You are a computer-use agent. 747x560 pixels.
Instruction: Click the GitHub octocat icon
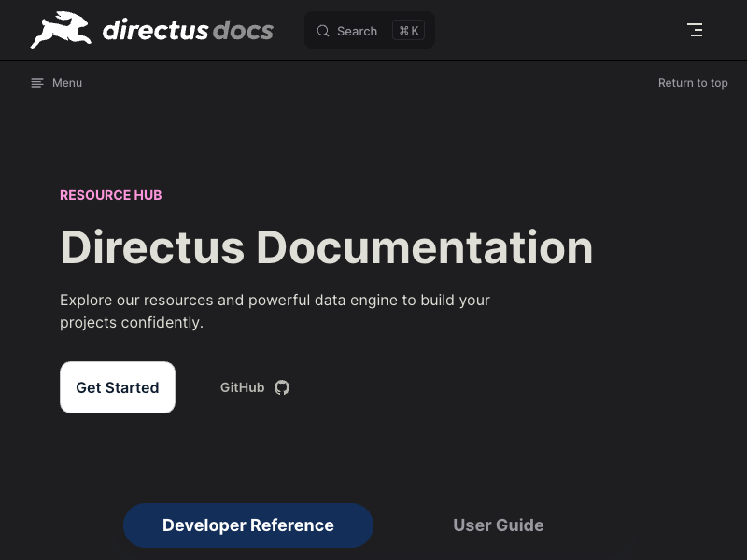tap(282, 387)
